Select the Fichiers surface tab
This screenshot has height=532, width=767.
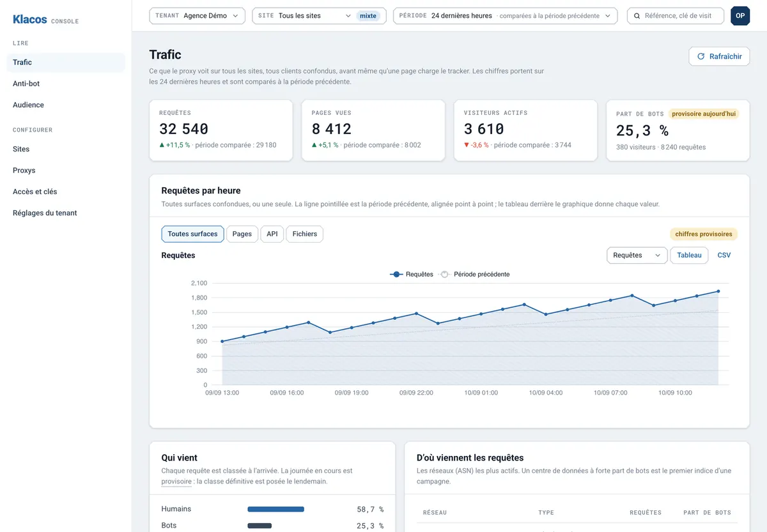(x=305, y=234)
